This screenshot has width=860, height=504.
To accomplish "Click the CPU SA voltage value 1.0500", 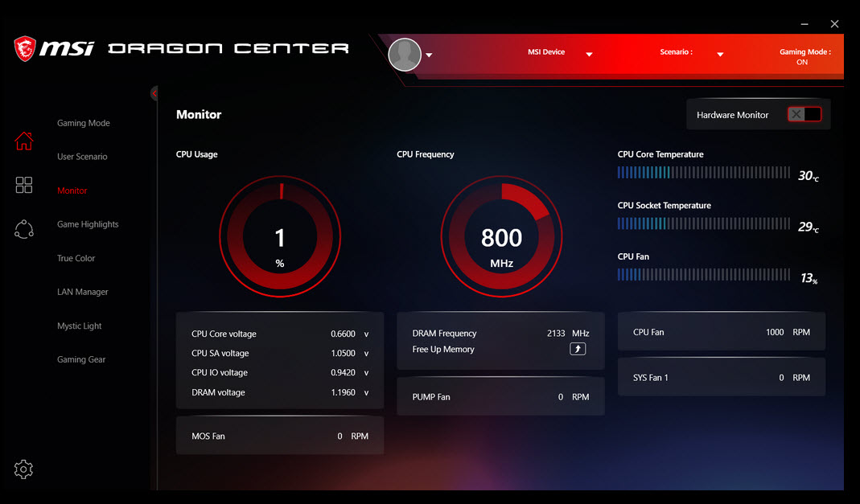I will point(343,354).
